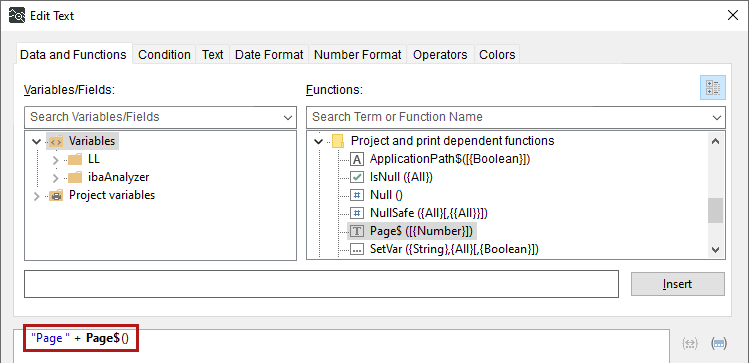Toggle the function tree grouping view icon
Screen dimensions: 749x363
713,87
